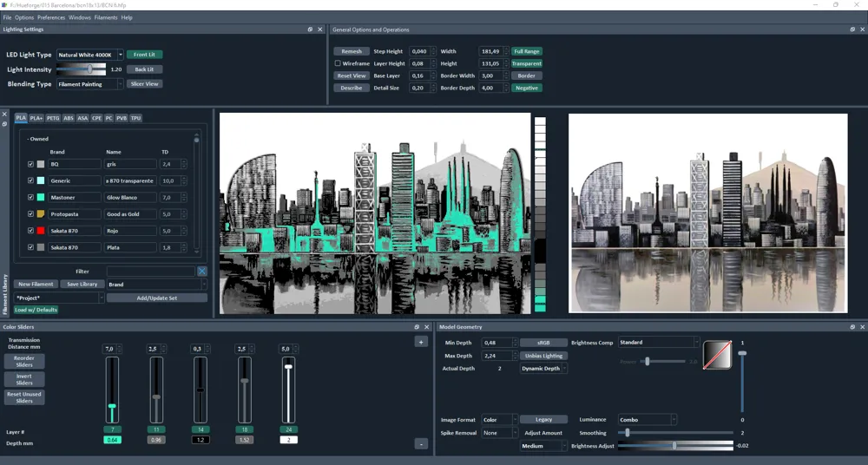
Task: Open the LED Light Type dropdown
Action: (x=89, y=55)
